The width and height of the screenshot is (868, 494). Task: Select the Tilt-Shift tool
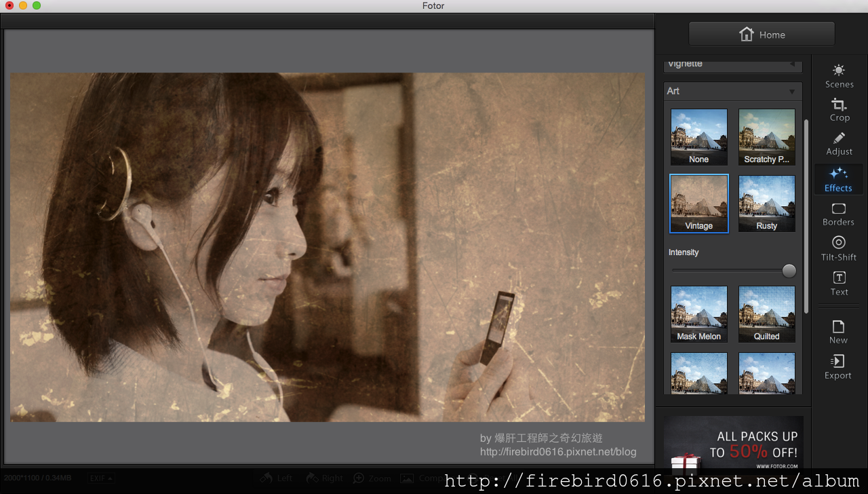839,248
